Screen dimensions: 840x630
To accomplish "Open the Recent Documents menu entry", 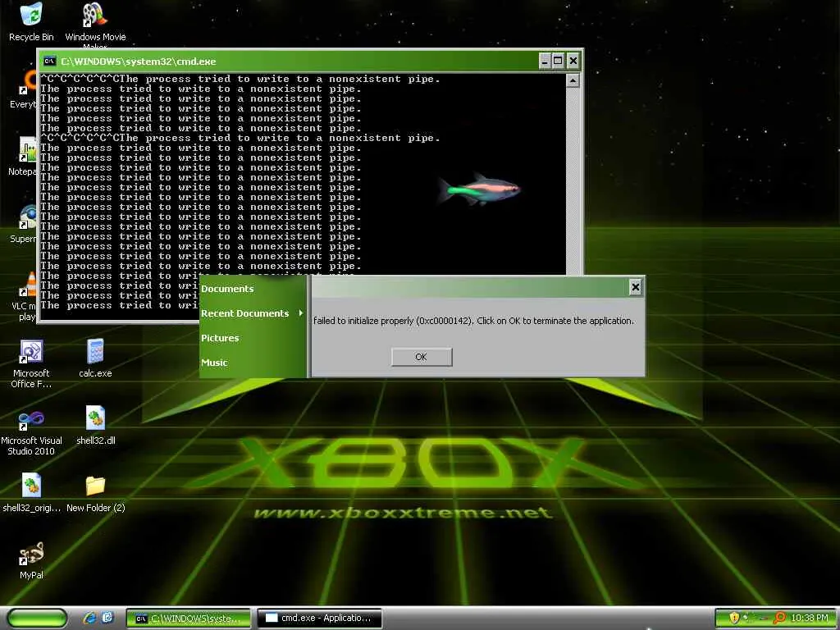I will click(x=252, y=313).
